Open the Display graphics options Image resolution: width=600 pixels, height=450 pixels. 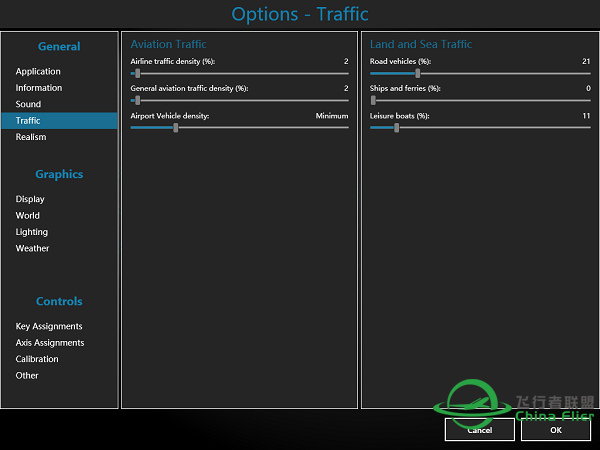[x=30, y=199]
